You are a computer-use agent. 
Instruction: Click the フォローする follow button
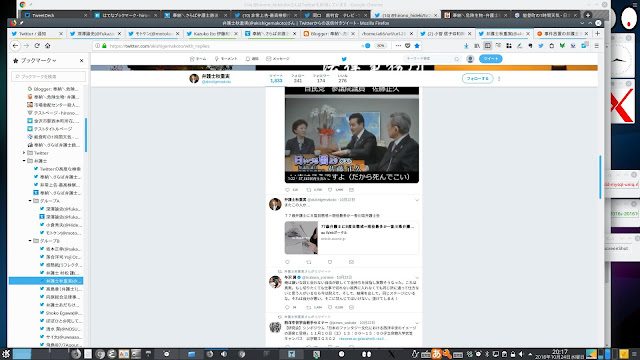pos(478,78)
